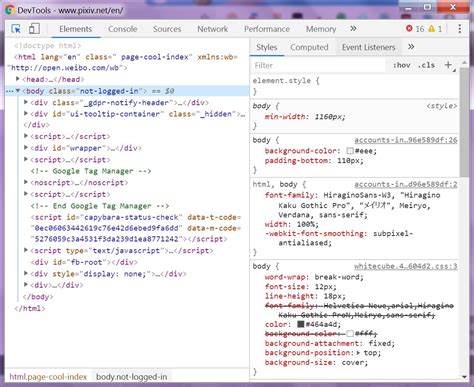Image resolution: width=474 pixels, height=387 pixels.
Task: Open the accounts-in..d96e589df:2 stylesheet link
Action: tap(406, 184)
